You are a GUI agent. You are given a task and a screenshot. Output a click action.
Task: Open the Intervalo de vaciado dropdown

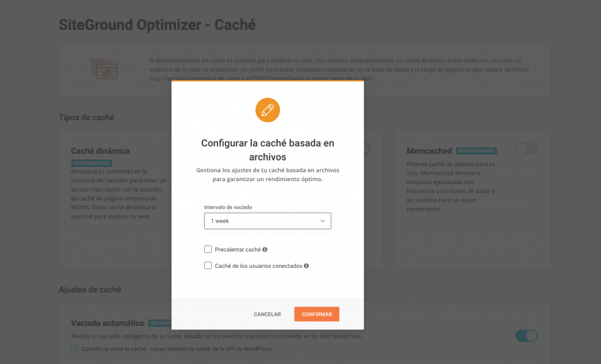tap(268, 221)
